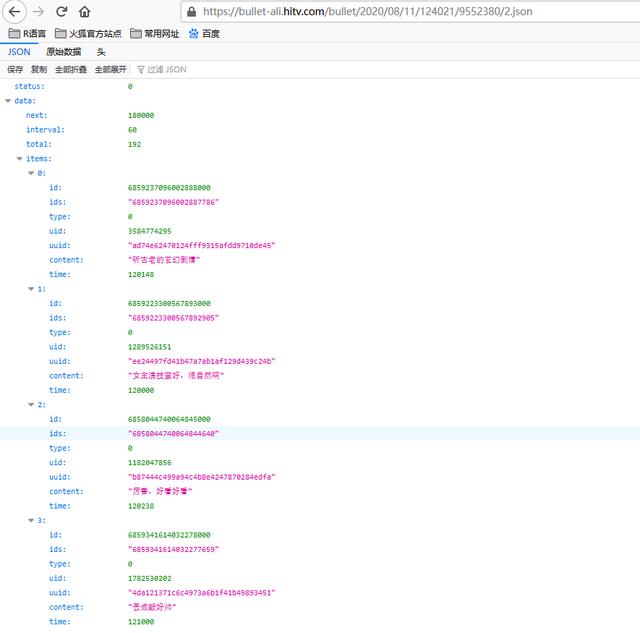Click the 复制 copy button
This screenshot has height=633, width=640.
pos(39,69)
